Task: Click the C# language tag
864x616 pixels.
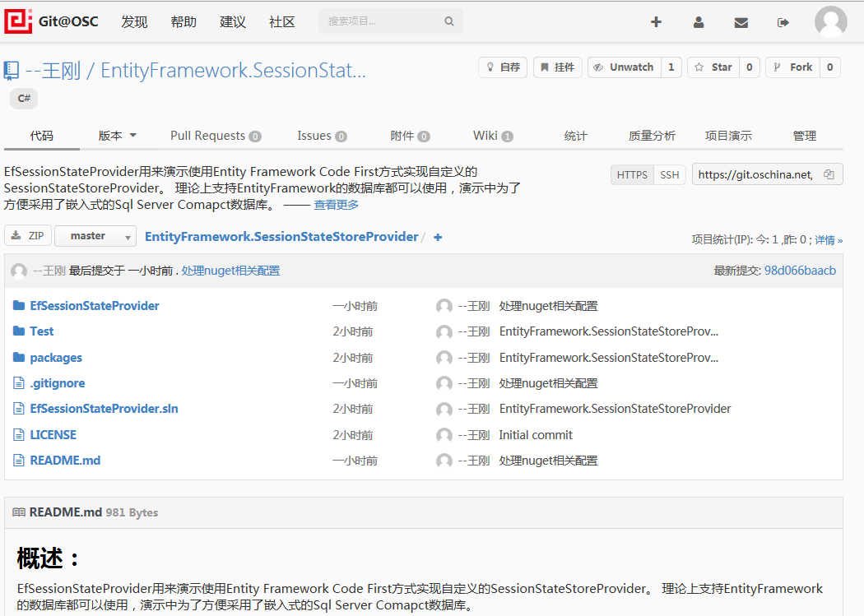Action: [x=24, y=99]
